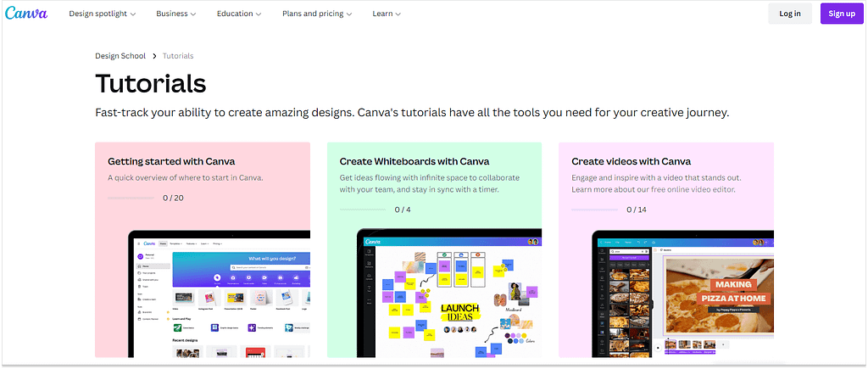Click the Tutorials breadcrumb text
This screenshot has height=369, width=868.
(178, 56)
